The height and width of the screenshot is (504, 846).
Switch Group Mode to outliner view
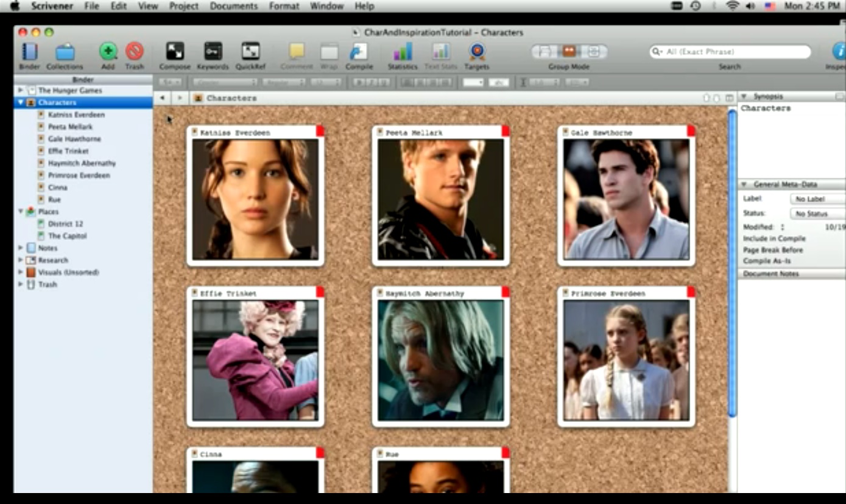[x=594, y=51]
